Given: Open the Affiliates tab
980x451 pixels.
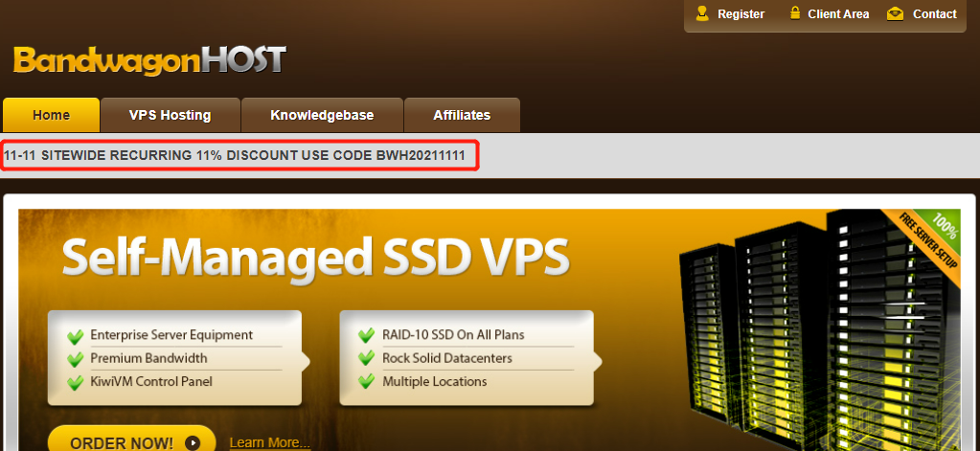Looking at the screenshot, I should (x=462, y=115).
